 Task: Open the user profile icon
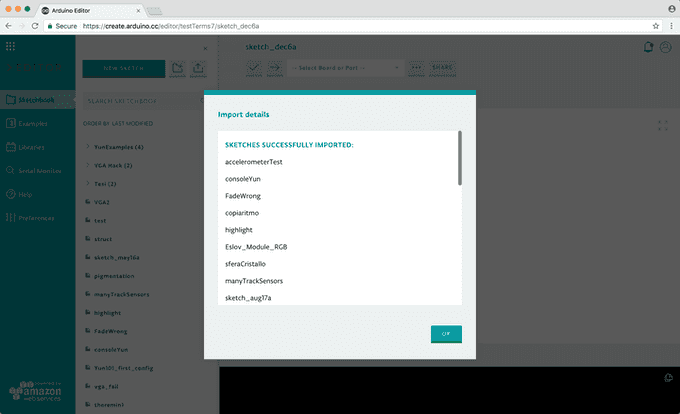pos(665,47)
